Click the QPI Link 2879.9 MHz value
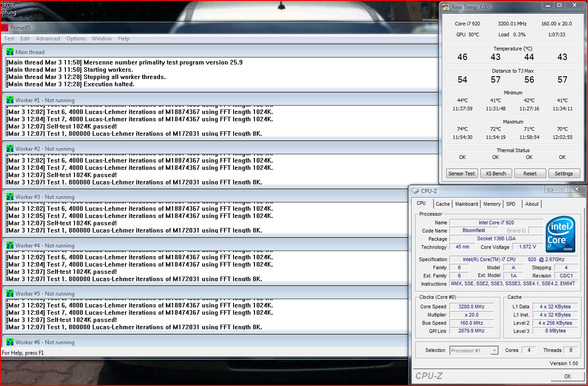 [x=471, y=331]
